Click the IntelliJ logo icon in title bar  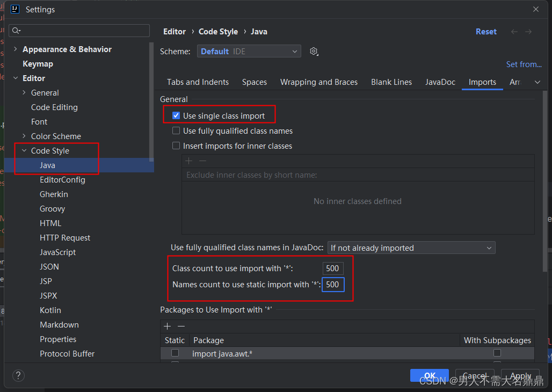tap(15, 9)
